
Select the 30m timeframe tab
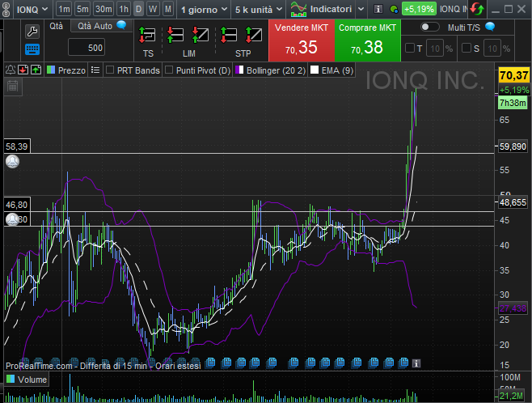[x=103, y=9]
